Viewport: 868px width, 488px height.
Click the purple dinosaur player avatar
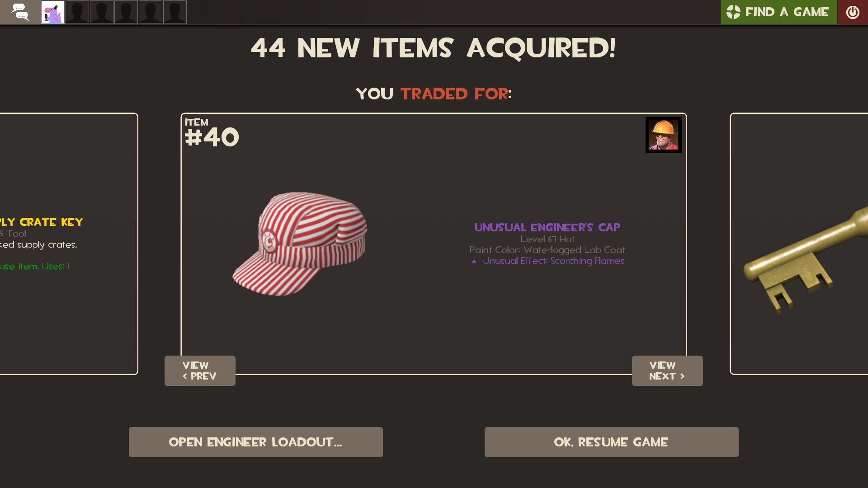click(x=53, y=12)
